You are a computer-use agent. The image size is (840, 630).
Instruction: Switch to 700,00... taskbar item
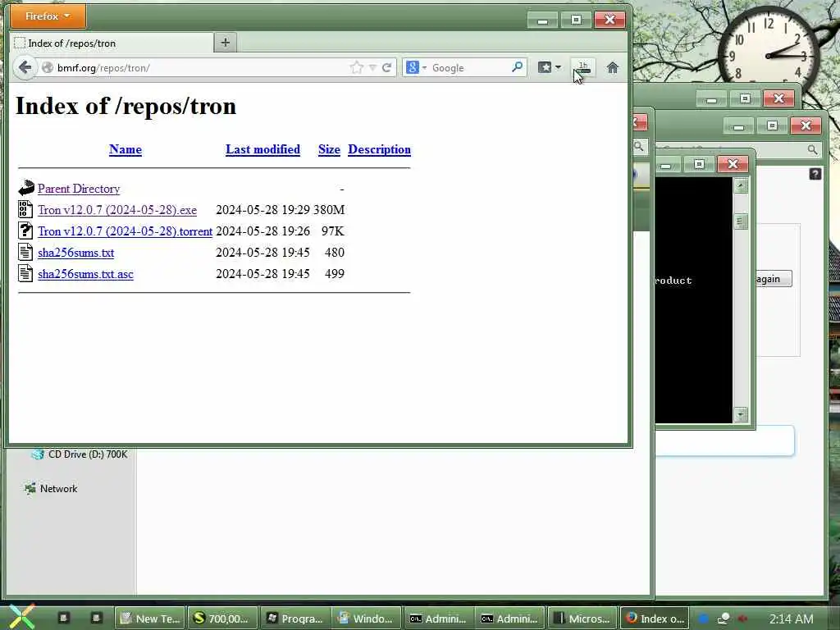[223, 619]
